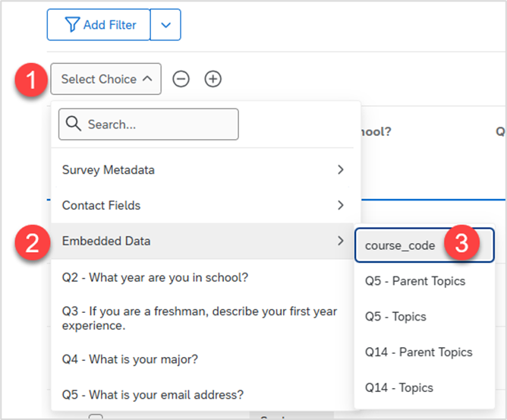Viewport: 507px width, 420px height.
Task: Add condition with plus circle icon
Action: [x=213, y=79]
